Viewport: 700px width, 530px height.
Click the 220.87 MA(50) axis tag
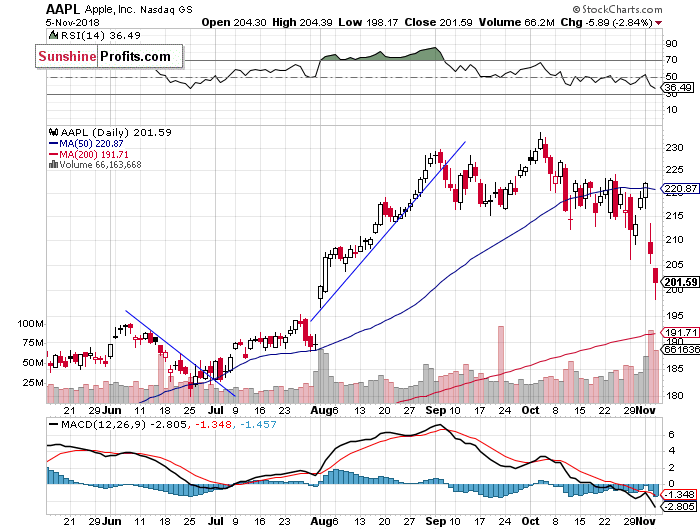pos(680,188)
